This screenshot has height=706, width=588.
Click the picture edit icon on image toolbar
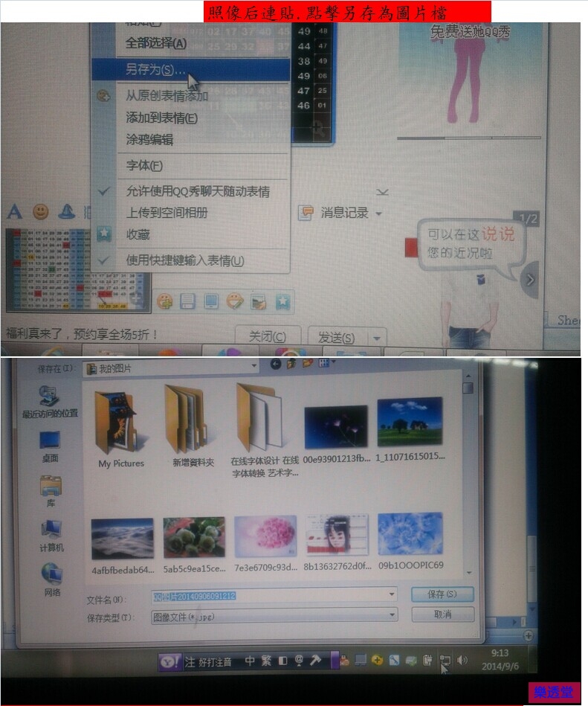point(258,302)
